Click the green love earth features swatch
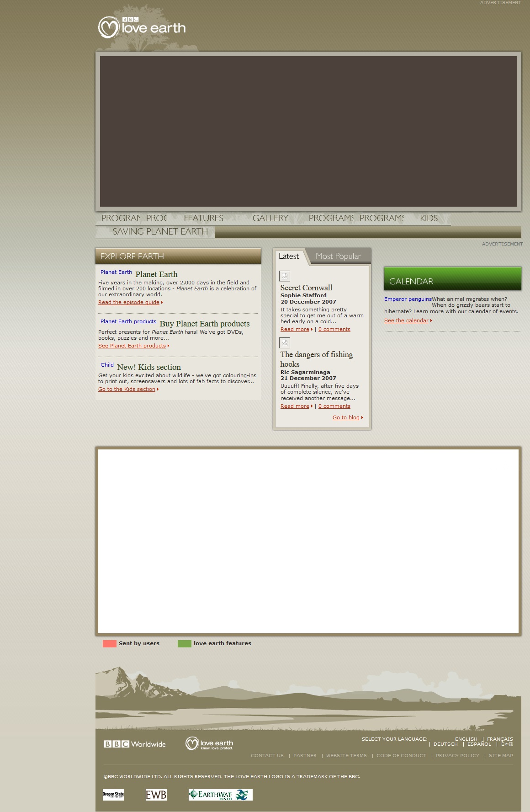Image resolution: width=530 pixels, height=812 pixels. [x=185, y=644]
